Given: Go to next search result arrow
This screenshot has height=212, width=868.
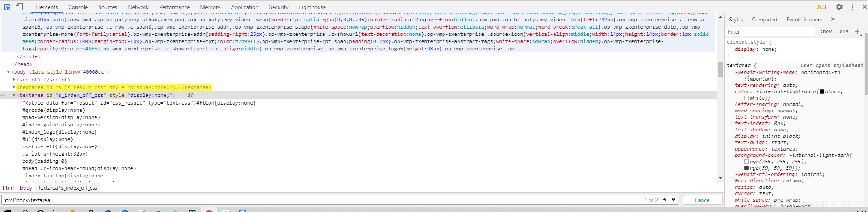Looking at the screenshot, I should [x=673, y=200].
